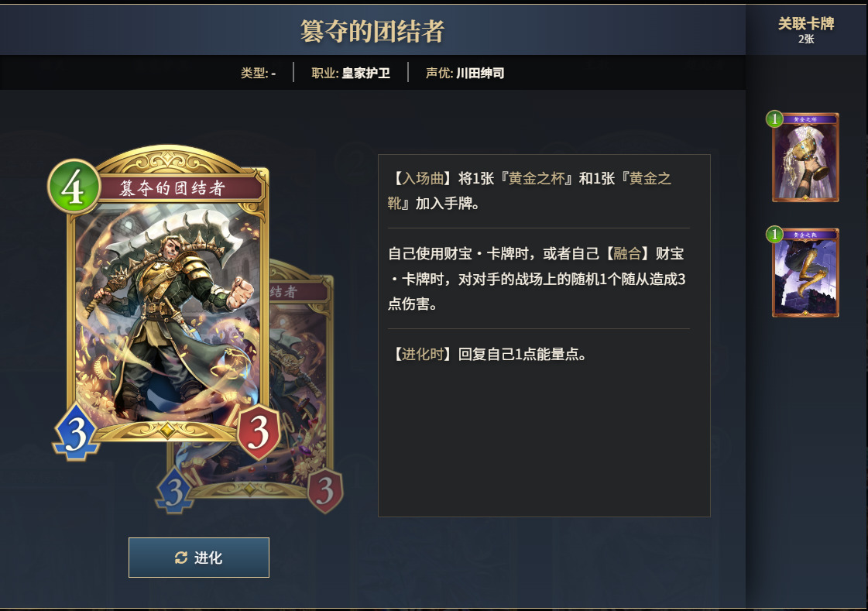Screen dimensions: 868x611
Task: Click the voice actor 川田绅司 name
Action: coord(480,73)
